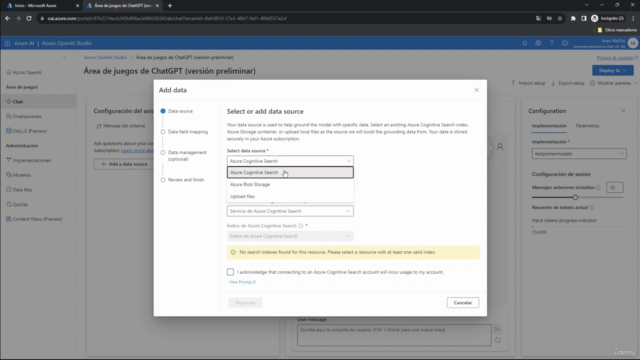Click the Add a data source button
This screenshot has height=360, width=640.
(x=124, y=164)
